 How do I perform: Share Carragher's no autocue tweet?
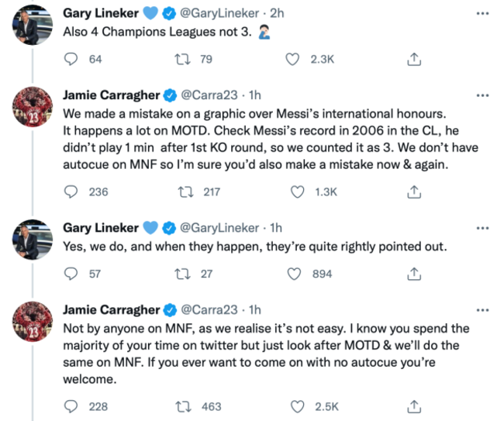(x=415, y=405)
